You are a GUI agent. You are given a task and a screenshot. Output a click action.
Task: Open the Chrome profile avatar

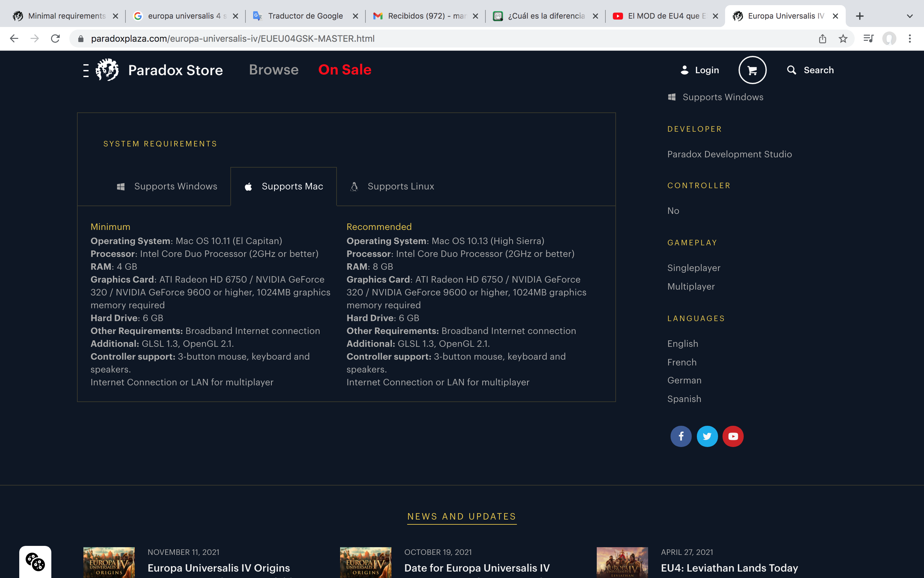[889, 39]
